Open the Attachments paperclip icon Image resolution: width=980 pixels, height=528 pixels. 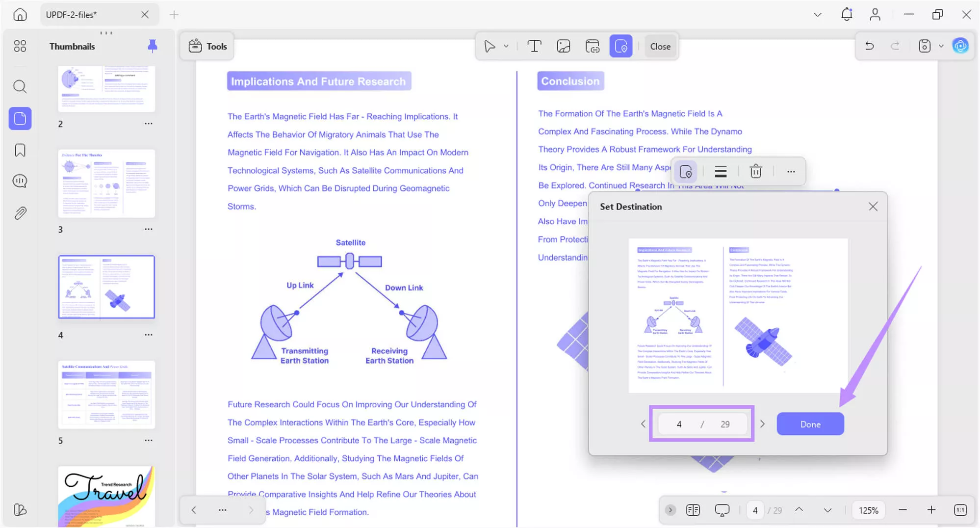[20, 213]
